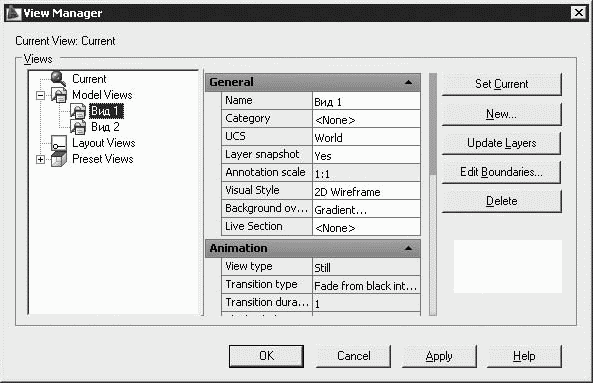This screenshot has width=593, height=383.
Task: Select the Current view in the tree
Action: (89, 79)
